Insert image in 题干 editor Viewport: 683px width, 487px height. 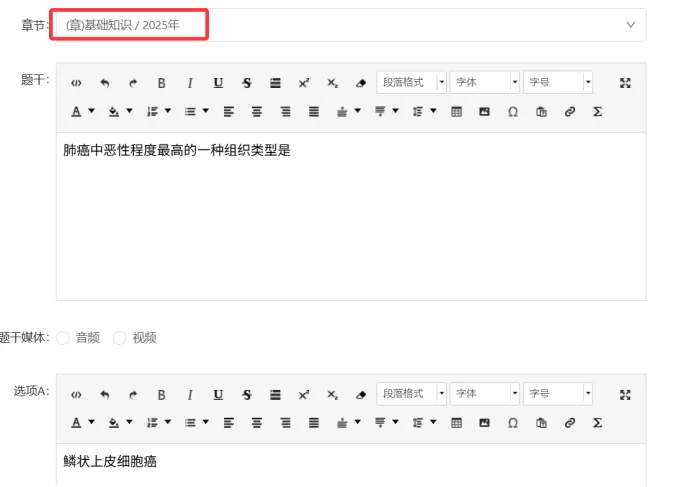tap(484, 112)
